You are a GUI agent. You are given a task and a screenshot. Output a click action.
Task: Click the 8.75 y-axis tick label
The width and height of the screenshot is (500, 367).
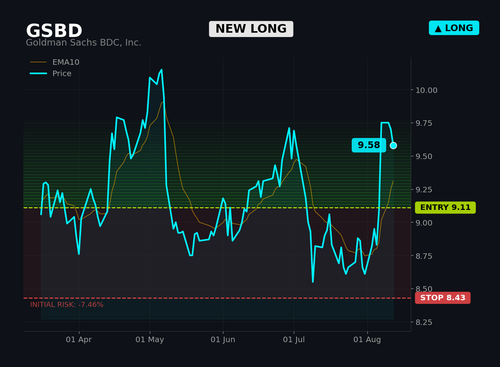click(423, 256)
